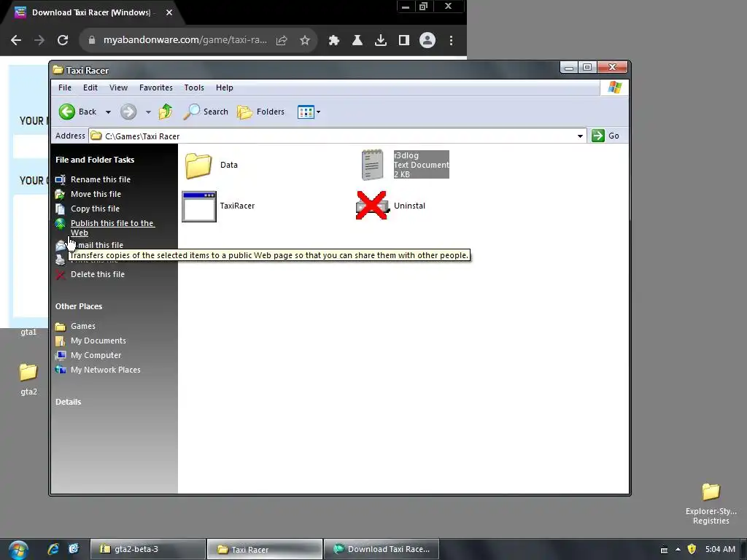Expand the Details section header
This screenshot has height=560, width=747.
pyautogui.click(x=68, y=402)
